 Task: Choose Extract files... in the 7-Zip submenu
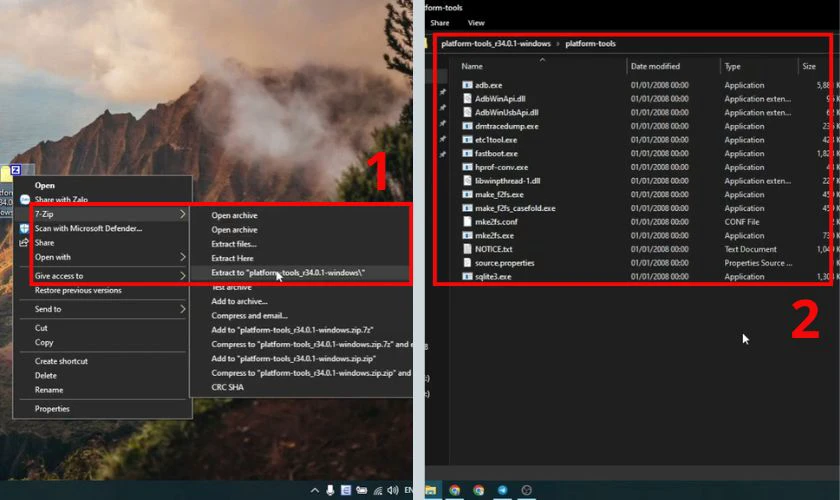tap(234, 244)
